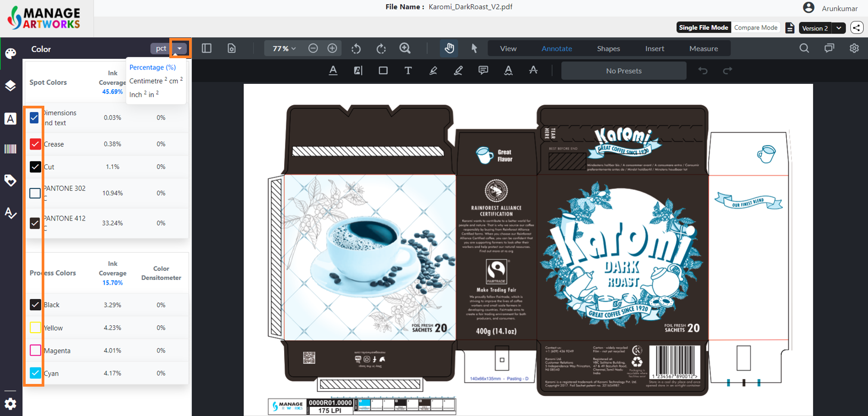Switch to the View tab
The width and height of the screenshot is (868, 416).
coord(508,49)
